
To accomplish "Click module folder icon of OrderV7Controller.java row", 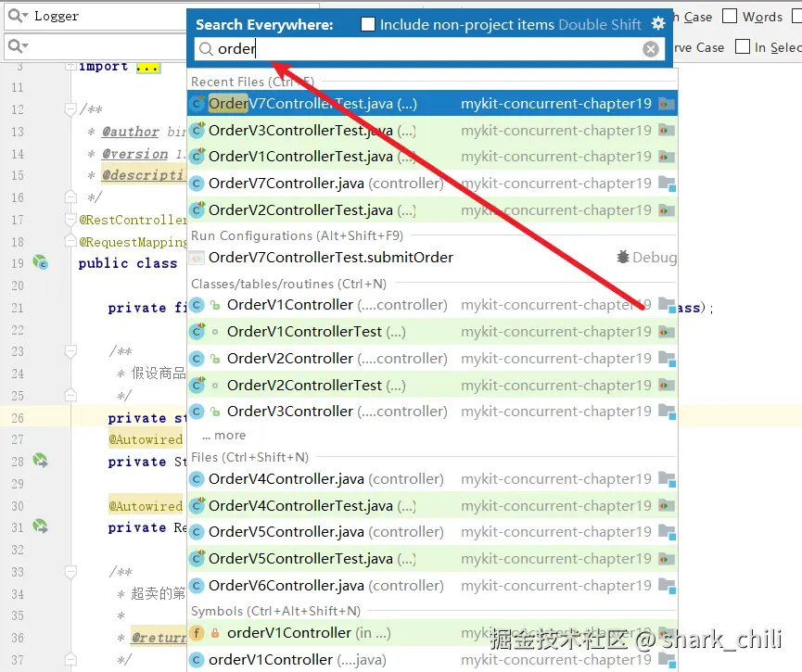I will pyautogui.click(x=667, y=184).
